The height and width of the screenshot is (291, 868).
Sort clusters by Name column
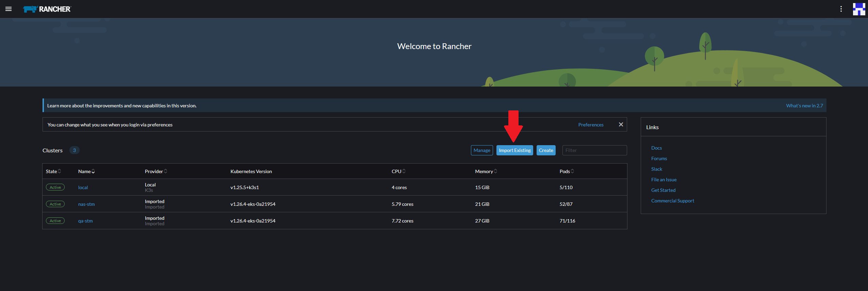click(86, 171)
